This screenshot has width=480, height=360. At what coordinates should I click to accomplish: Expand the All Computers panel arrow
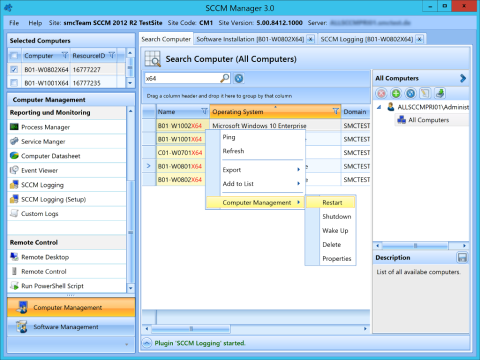pos(463,78)
